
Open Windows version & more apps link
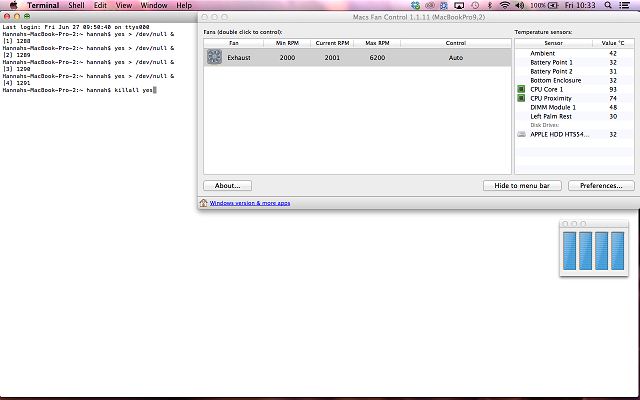pyautogui.click(x=250, y=203)
